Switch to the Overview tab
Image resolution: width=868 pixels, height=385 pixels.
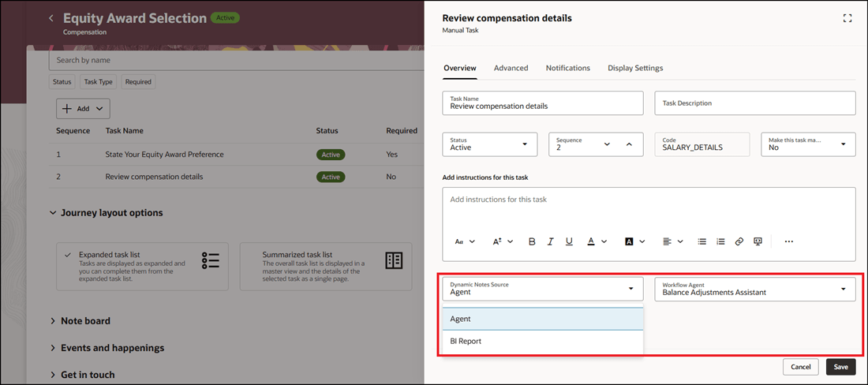point(459,68)
